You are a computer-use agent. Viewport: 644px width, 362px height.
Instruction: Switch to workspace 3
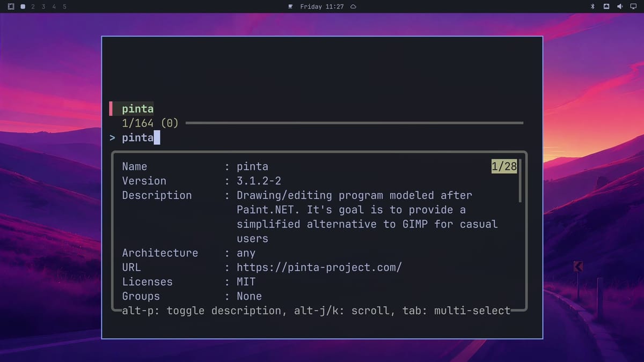[x=43, y=6]
